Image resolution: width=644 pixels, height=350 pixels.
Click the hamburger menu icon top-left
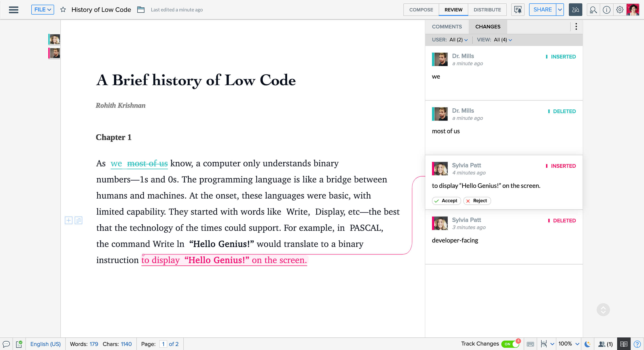14,9
